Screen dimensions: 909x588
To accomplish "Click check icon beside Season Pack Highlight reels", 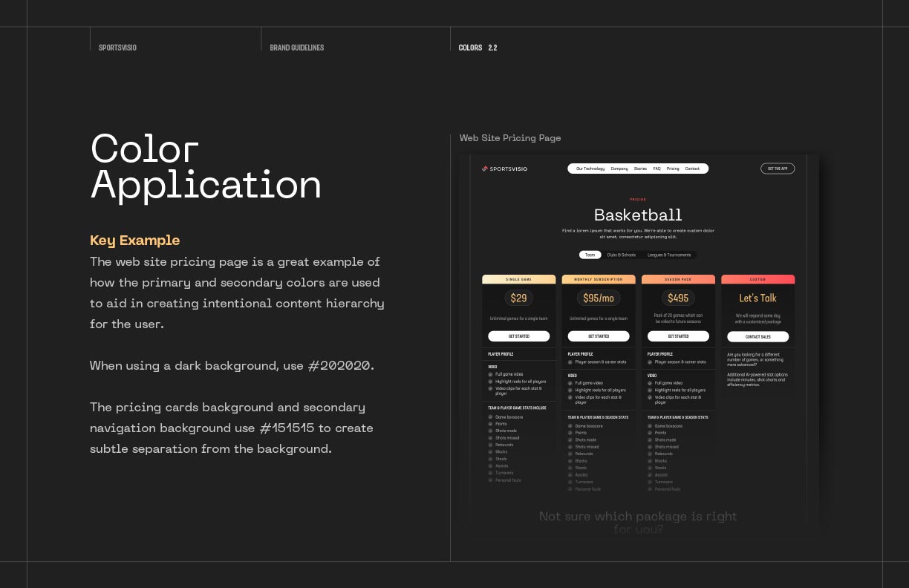I will [651, 390].
